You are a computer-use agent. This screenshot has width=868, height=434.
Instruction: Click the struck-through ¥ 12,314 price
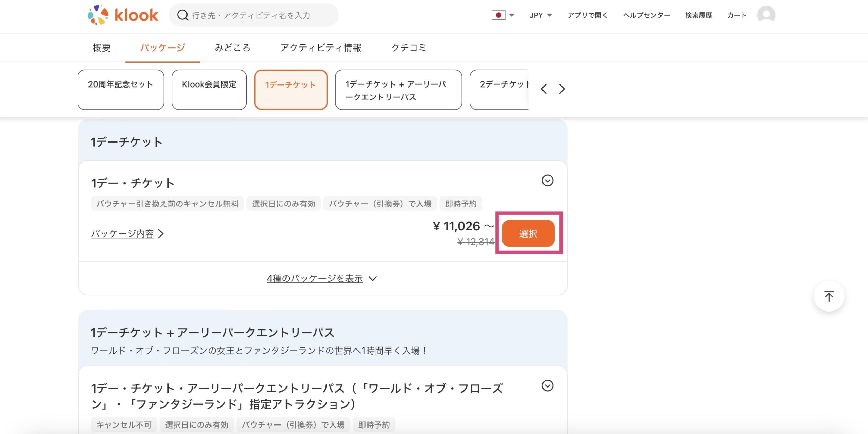(476, 242)
